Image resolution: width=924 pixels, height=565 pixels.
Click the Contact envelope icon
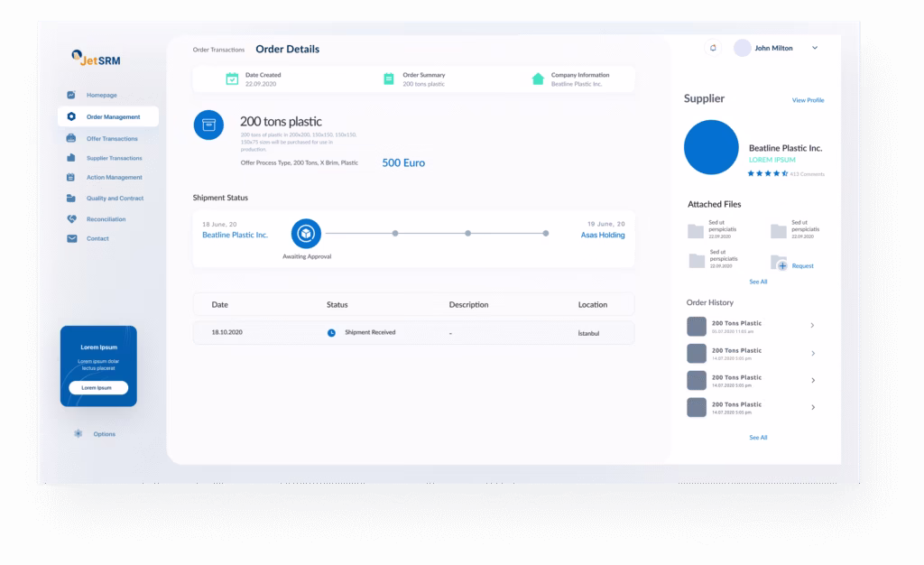click(x=72, y=238)
